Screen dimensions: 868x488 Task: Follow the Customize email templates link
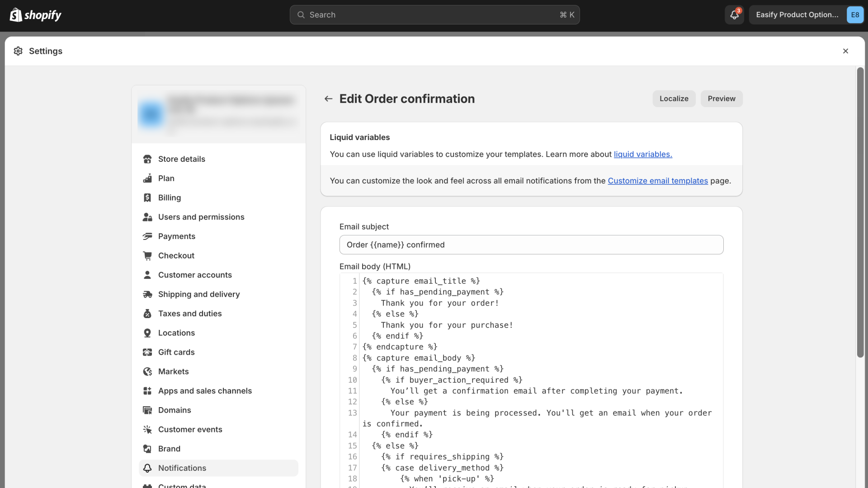(657, 181)
